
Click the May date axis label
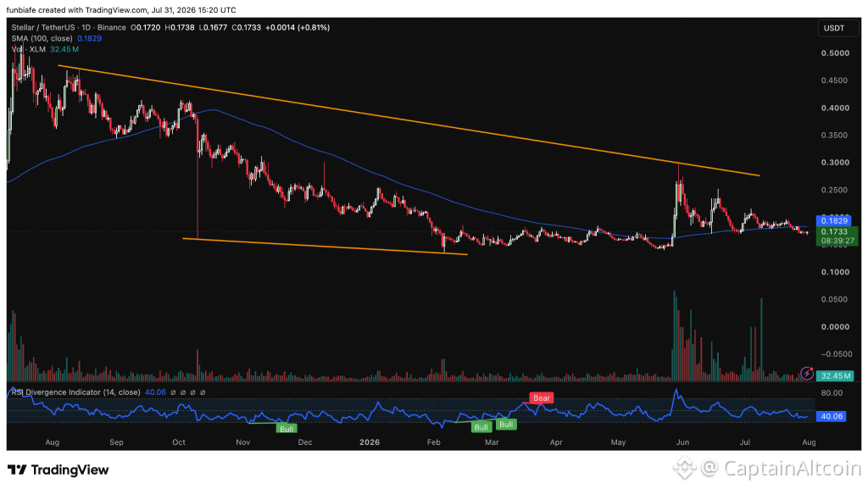[618, 442]
